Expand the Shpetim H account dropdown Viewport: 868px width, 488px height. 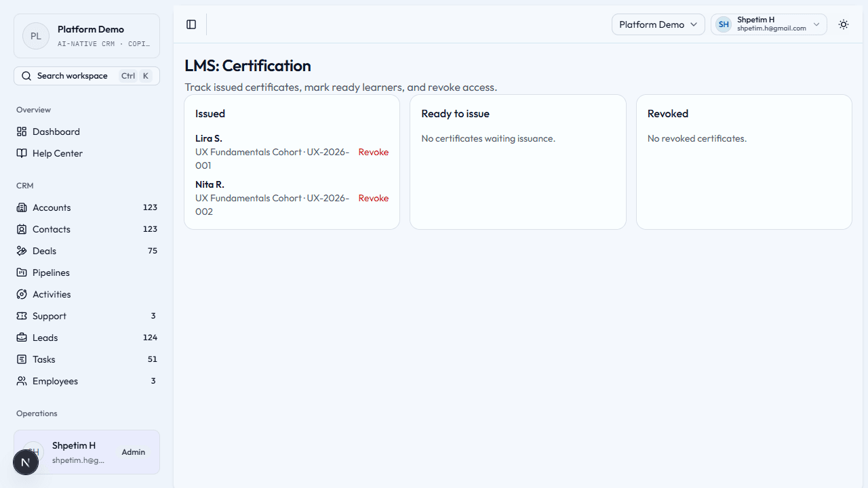(x=768, y=24)
